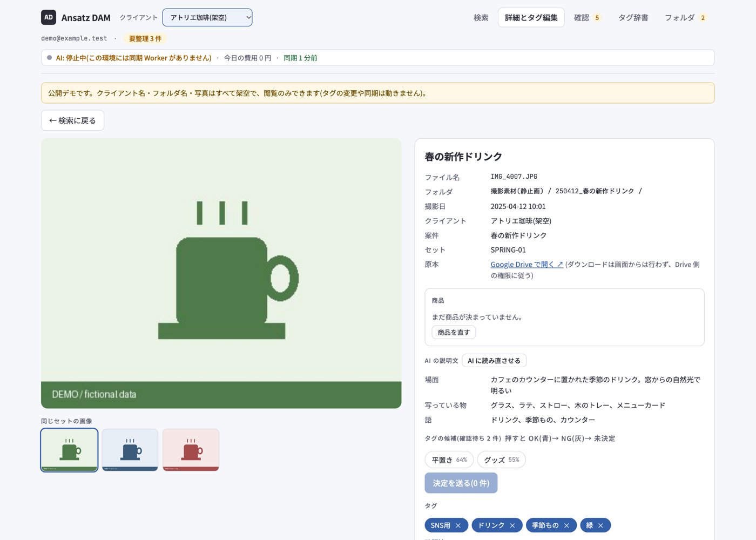756x540 pixels.
Task: Remove the ドリンク tag with its X
Action: 512,525
